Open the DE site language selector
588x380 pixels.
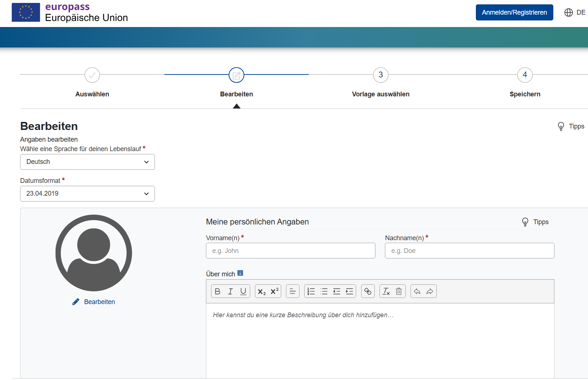575,12
